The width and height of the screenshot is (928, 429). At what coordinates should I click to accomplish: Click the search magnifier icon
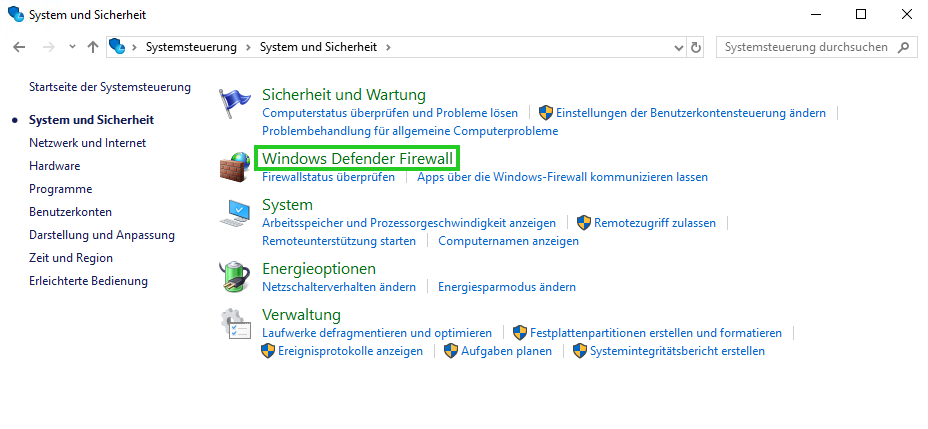[903, 47]
